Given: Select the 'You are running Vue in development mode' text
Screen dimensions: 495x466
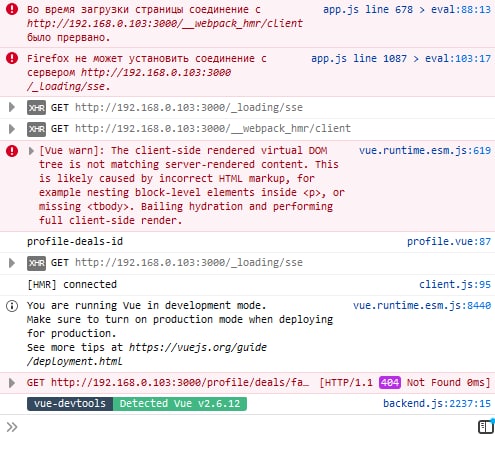Looking at the screenshot, I should click(x=146, y=305).
